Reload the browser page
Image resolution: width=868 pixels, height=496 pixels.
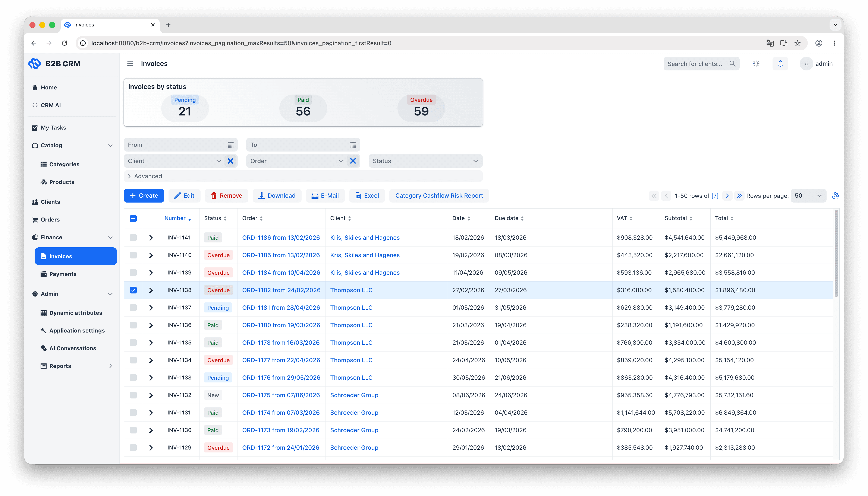click(65, 43)
